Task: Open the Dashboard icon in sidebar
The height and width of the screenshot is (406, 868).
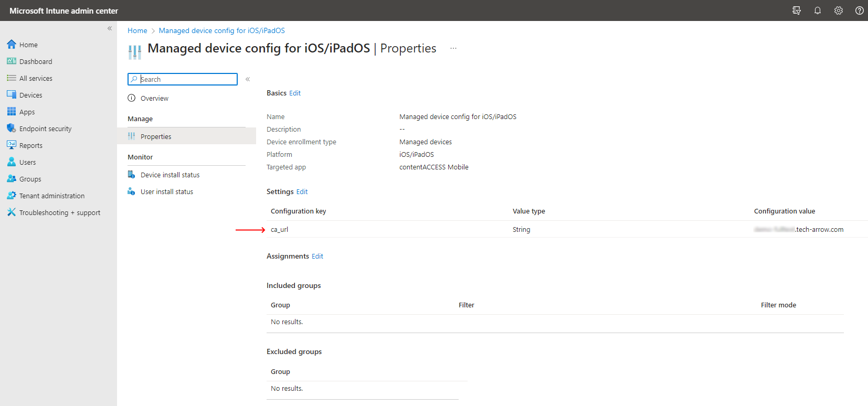Action: (12, 61)
